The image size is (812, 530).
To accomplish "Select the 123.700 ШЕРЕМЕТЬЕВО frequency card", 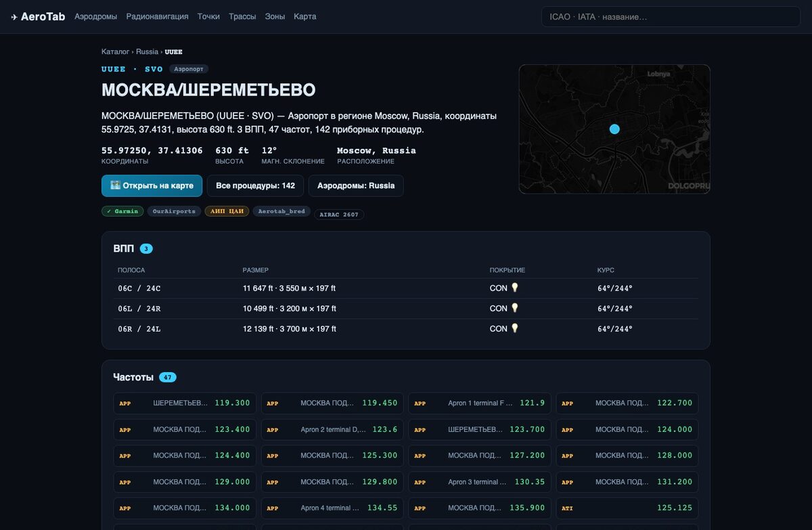I will point(480,429).
